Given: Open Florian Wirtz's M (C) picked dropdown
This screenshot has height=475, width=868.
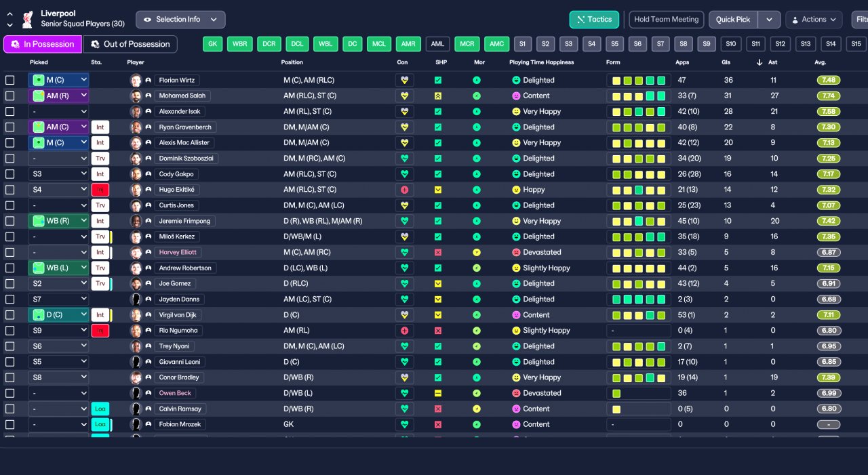Looking at the screenshot, I should point(58,80).
